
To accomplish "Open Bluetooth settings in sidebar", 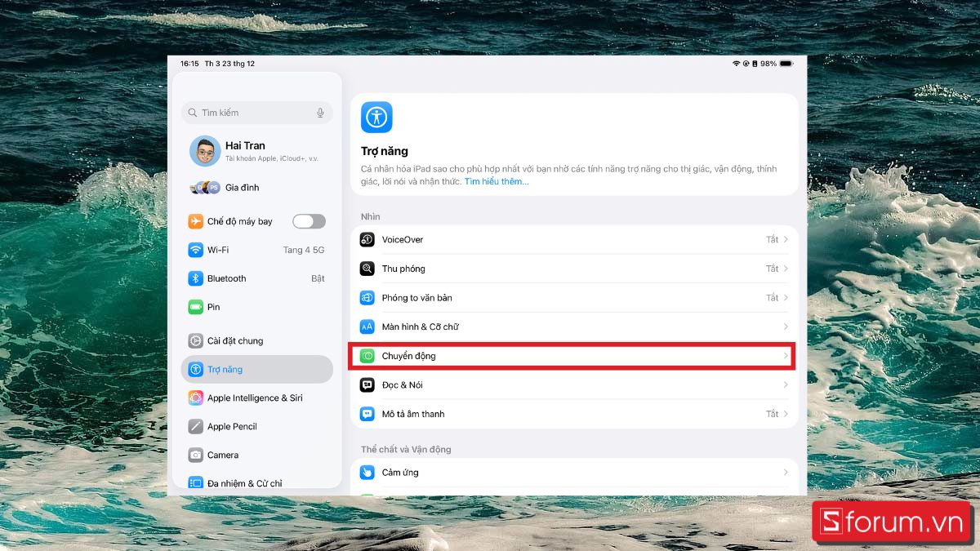I will pos(257,278).
